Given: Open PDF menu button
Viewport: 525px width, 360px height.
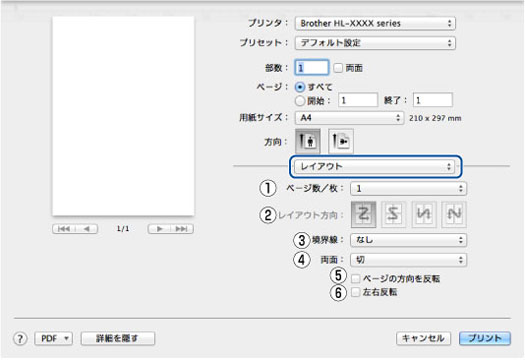Looking at the screenshot, I should click(54, 339).
